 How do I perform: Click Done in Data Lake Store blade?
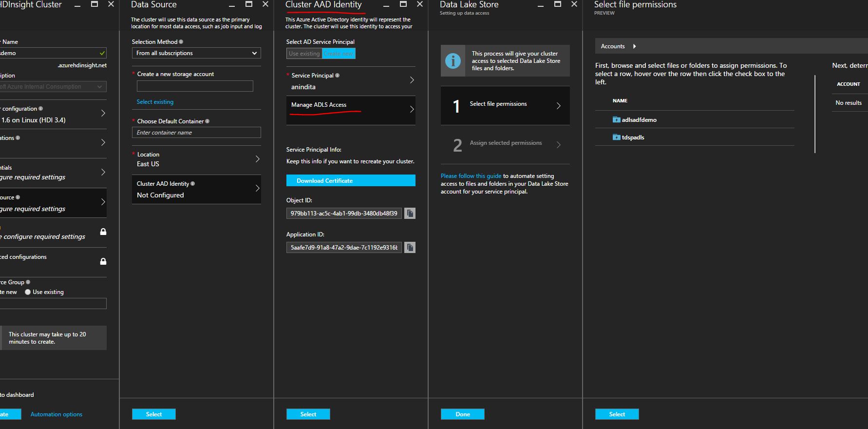click(x=463, y=414)
